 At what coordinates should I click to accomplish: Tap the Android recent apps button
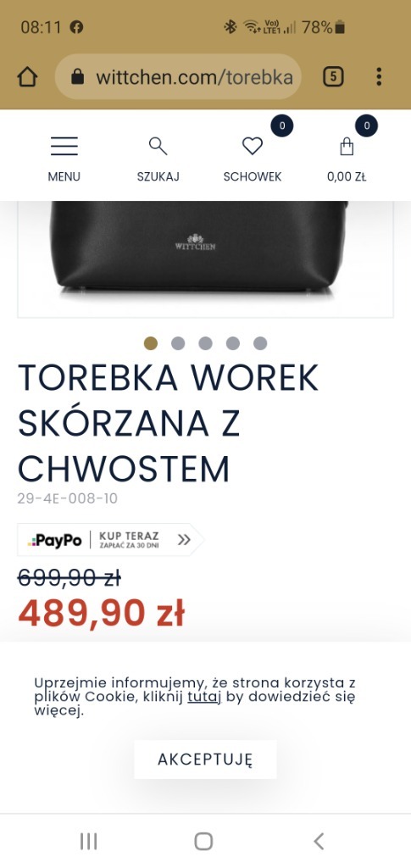[88, 842]
